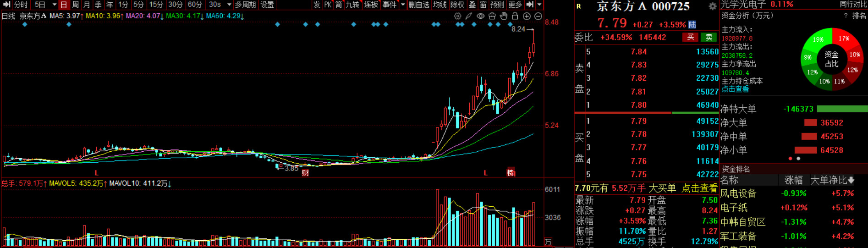
Task: Select the 1分 one-minute period
Action: pyautogui.click(x=123, y=5)
